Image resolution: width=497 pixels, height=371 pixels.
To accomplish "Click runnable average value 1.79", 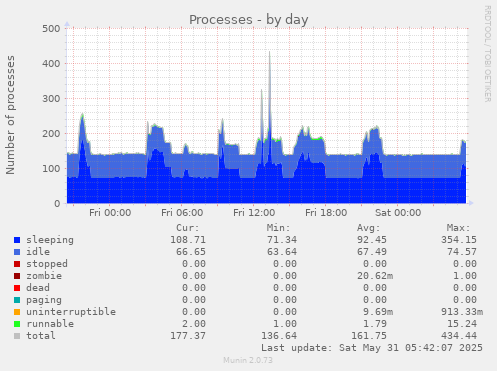I will [x=375, y=324].
